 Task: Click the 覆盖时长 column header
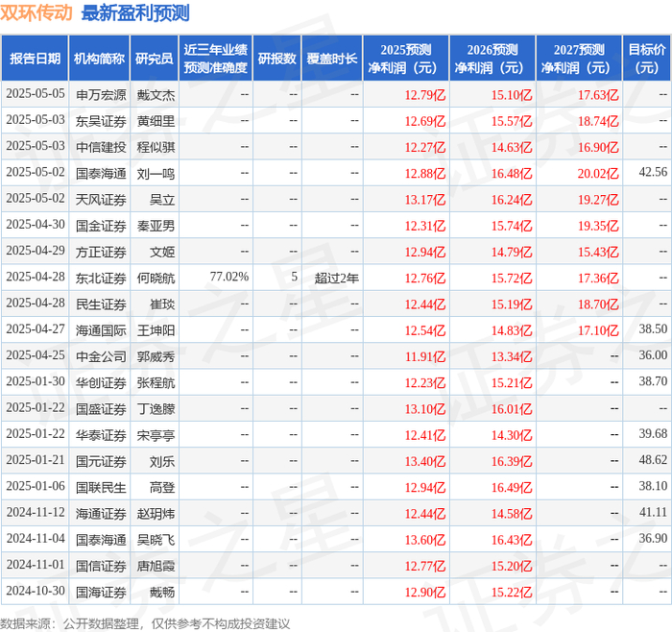332,59
